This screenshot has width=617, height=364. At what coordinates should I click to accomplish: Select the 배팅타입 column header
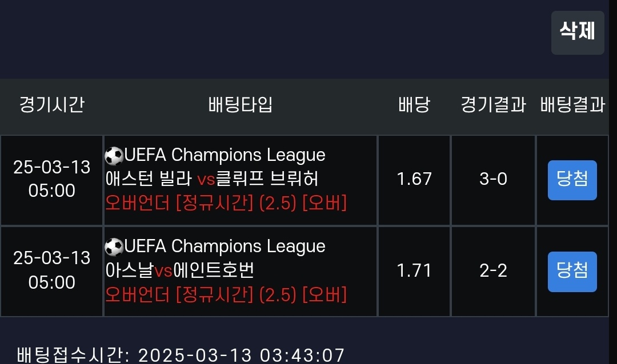[241, 105]
